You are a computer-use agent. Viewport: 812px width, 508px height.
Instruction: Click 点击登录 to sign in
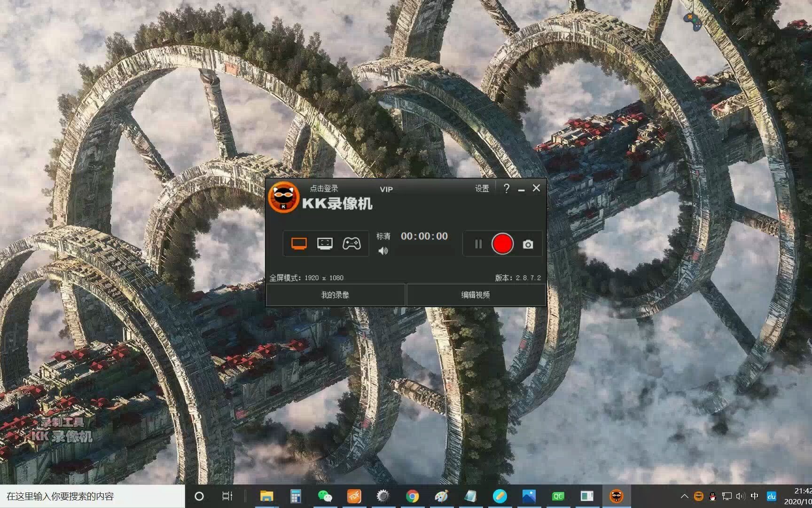[324, 189]
